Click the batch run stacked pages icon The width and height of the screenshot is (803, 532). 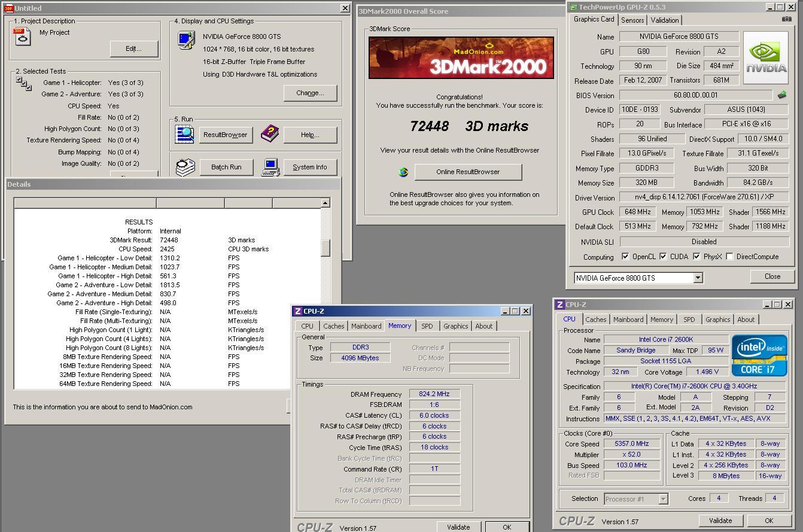[185, 166]
